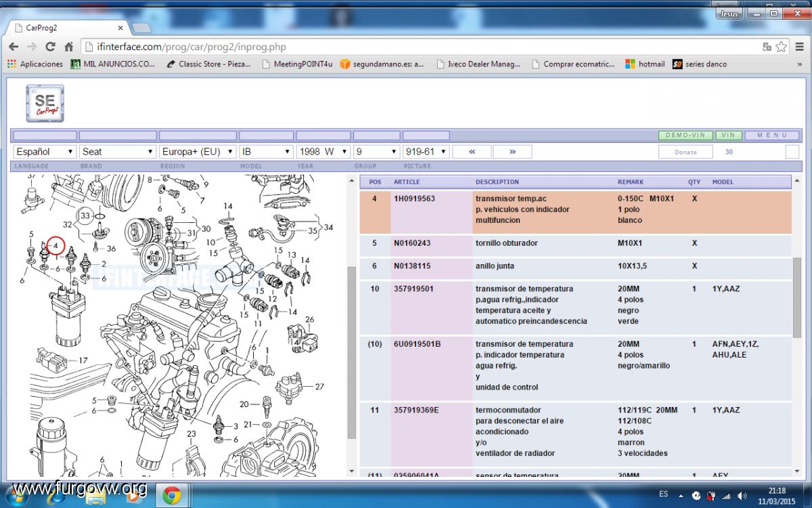Open the MeetingPOINT4u bookmark

296,64
